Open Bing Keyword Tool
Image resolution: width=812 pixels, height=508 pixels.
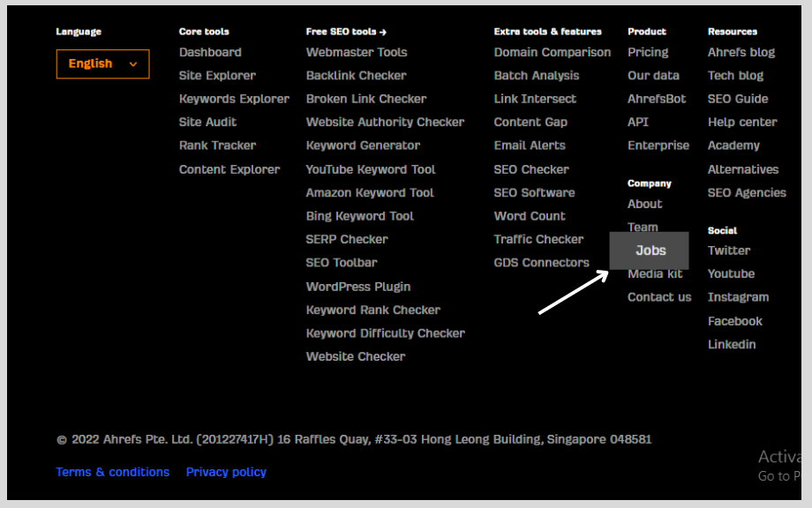pos(360,216)
